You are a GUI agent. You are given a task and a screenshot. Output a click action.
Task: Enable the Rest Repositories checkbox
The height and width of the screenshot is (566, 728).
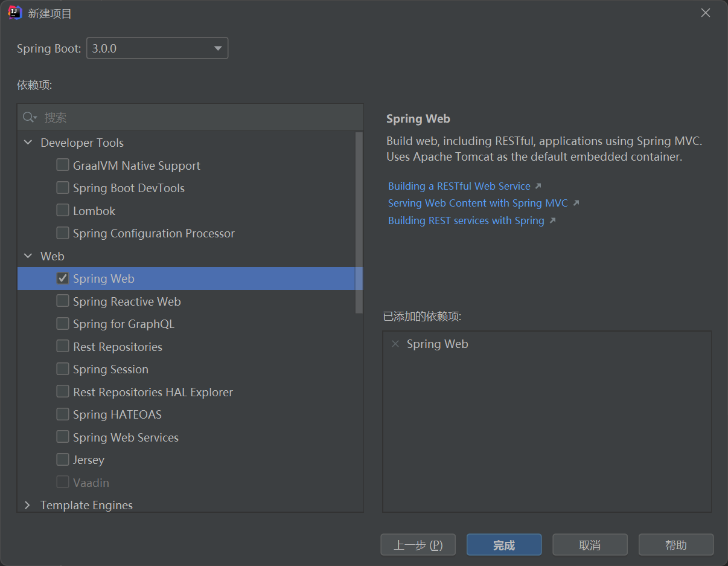(x=63, y=346)
